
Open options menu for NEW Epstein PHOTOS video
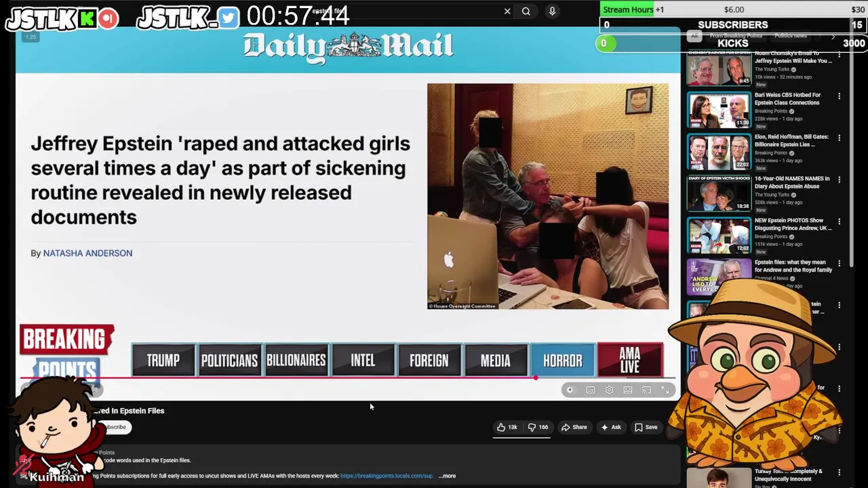click(x=839, y=222)
